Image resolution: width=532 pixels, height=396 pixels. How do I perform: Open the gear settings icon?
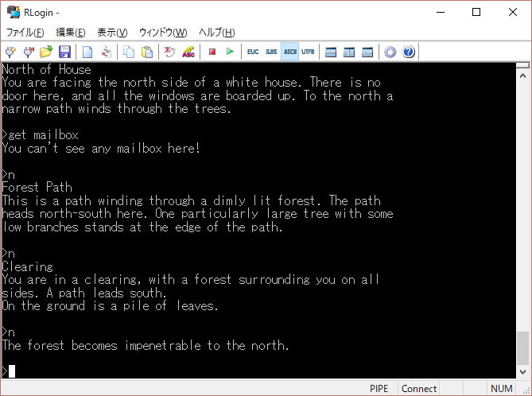[390, 52]
